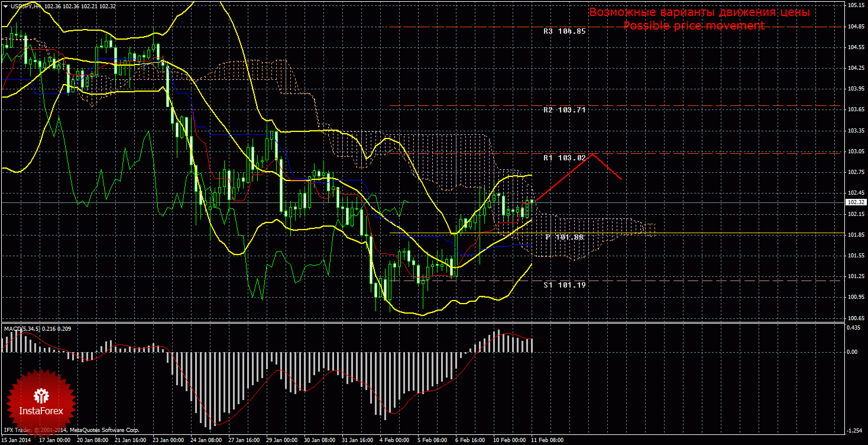The height and width of the screenshot is (445, 868).
Task: Click the '15 Jan 2014' time axis label
Action: click(16, 440)
